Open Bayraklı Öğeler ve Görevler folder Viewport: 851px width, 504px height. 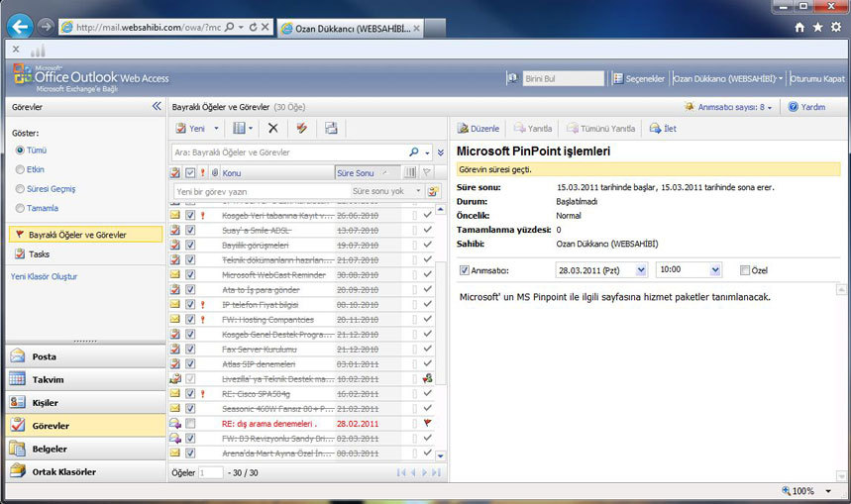pyautogui.click(x=85, y=235)
